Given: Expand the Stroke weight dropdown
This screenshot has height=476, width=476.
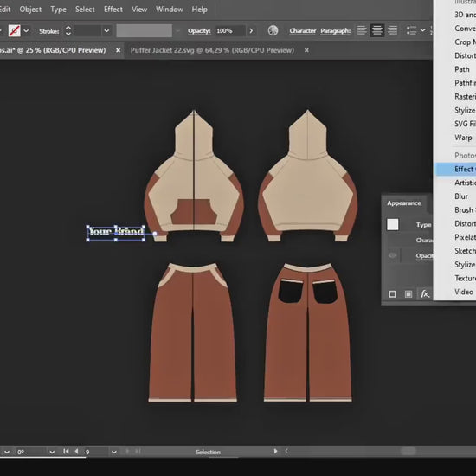Looking at the screenshot, I should [x=106, y=30].
